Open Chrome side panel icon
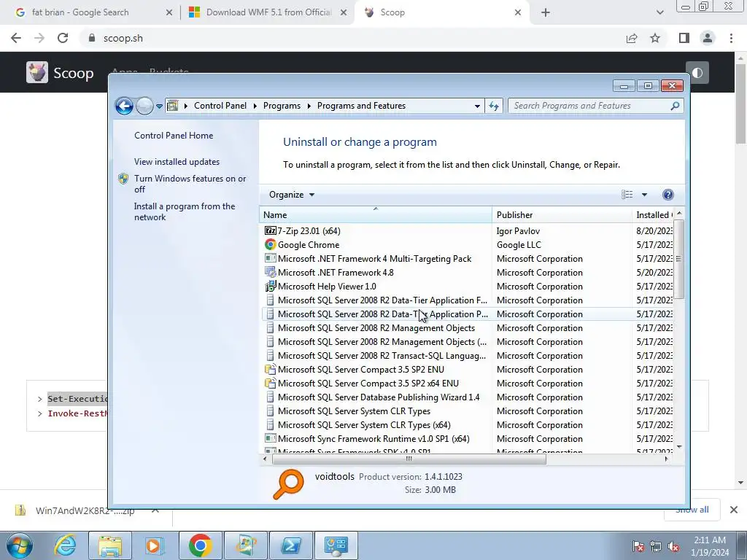The image size is (747, 560). (x=684, y=38)
